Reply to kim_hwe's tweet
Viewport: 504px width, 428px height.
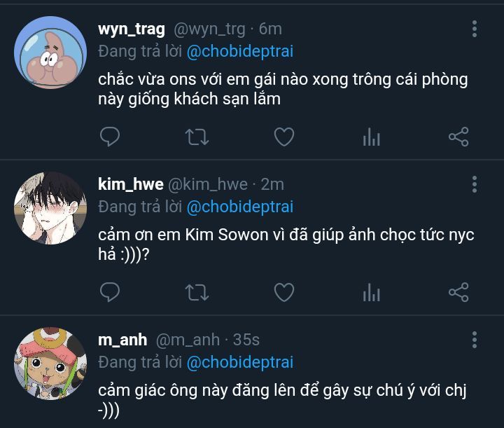(x=110, y=292)
